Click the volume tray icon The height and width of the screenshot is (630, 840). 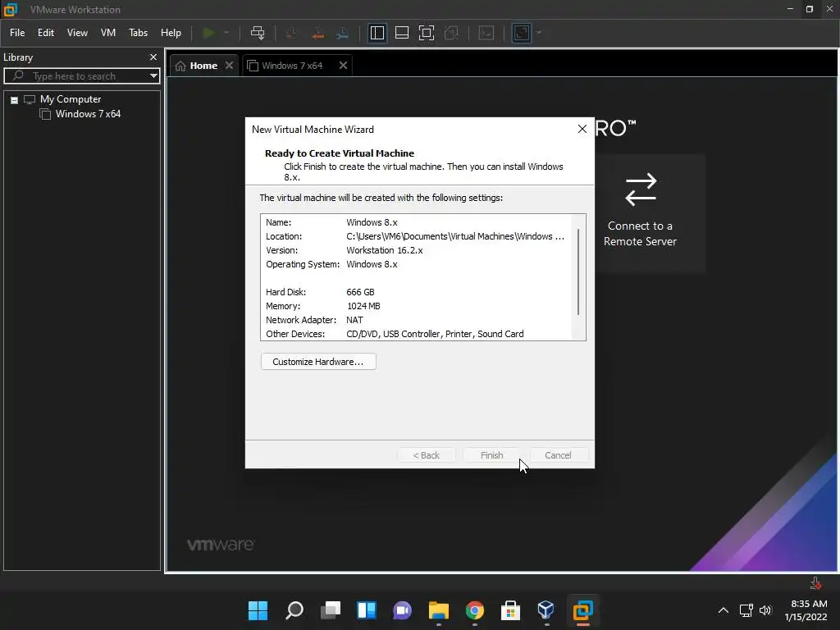[765, 610]
